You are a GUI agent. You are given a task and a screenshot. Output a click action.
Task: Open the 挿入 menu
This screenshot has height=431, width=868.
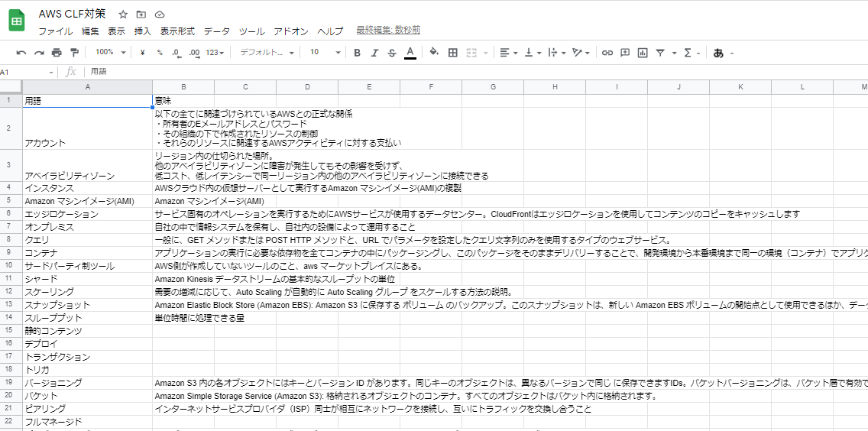(142, 31)
